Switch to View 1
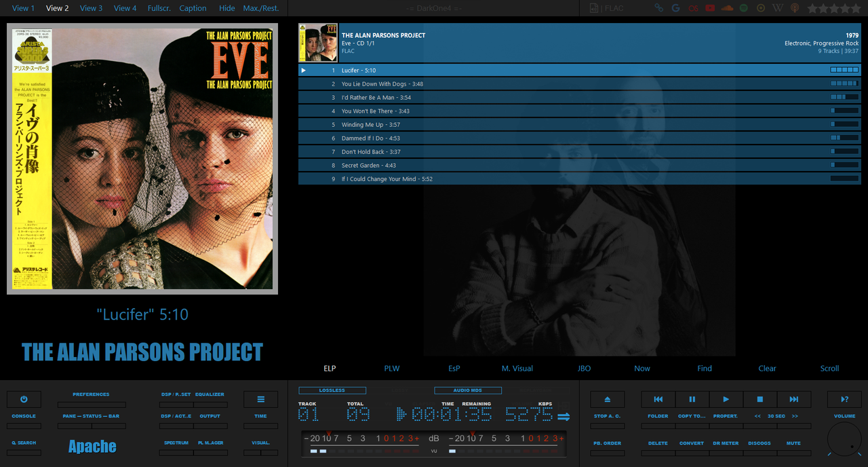The height and width of the screenshot is (467, 868). [x=24, y=8]
